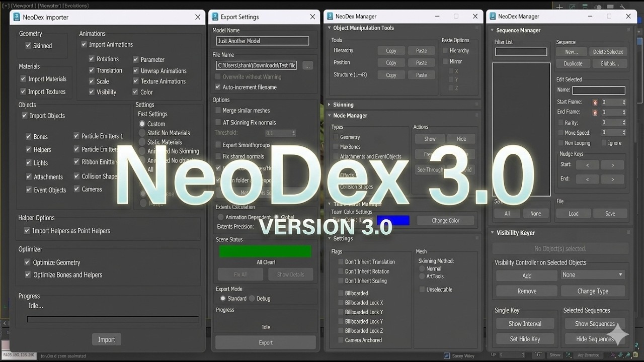
Task: Expand the Skinning rollout
Action: 329,105
